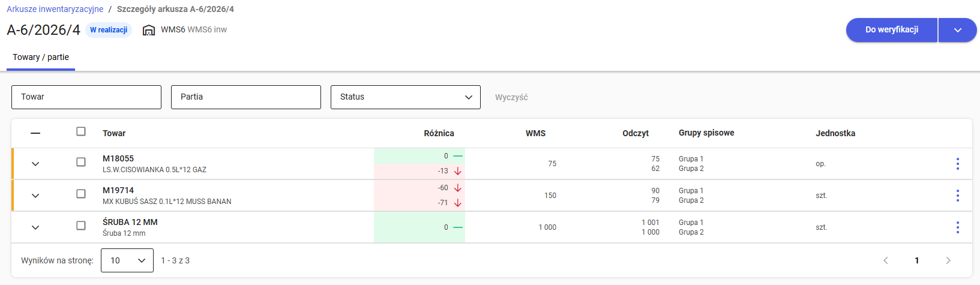Open three-dot menu for M19714 row
Image resolution: width=980 pixels, height=285 pixels.
(x=957, y=196)
